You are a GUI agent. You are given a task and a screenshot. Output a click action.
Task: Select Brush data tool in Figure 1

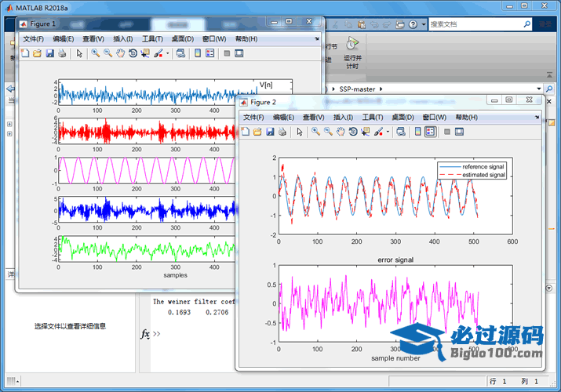tap(158, 53)
